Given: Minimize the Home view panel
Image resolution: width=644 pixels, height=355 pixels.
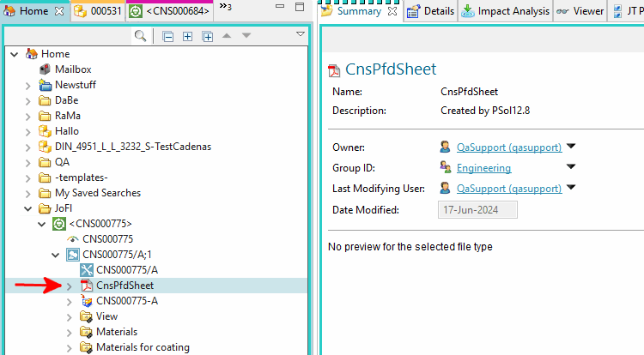Looking at the screenshot, I should (280, 6).
